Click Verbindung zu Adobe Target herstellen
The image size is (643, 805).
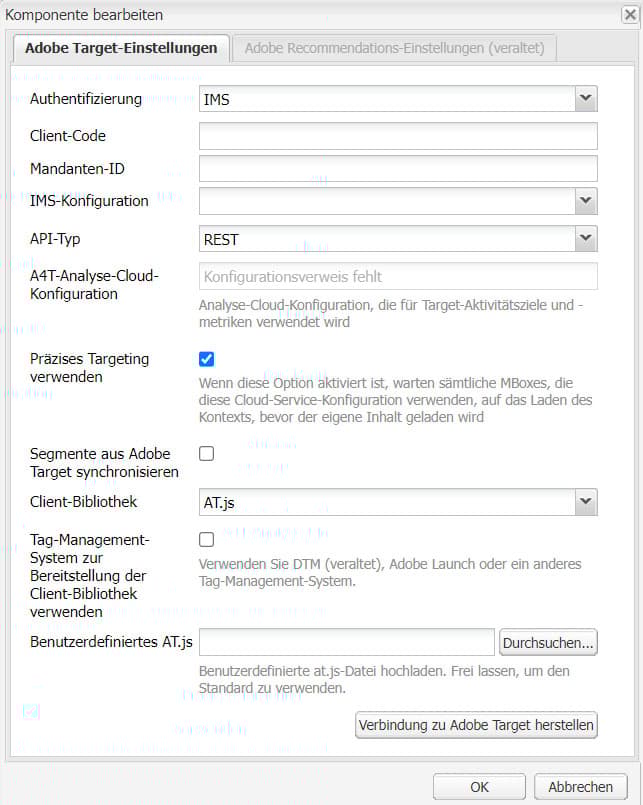tap(476, 725)
